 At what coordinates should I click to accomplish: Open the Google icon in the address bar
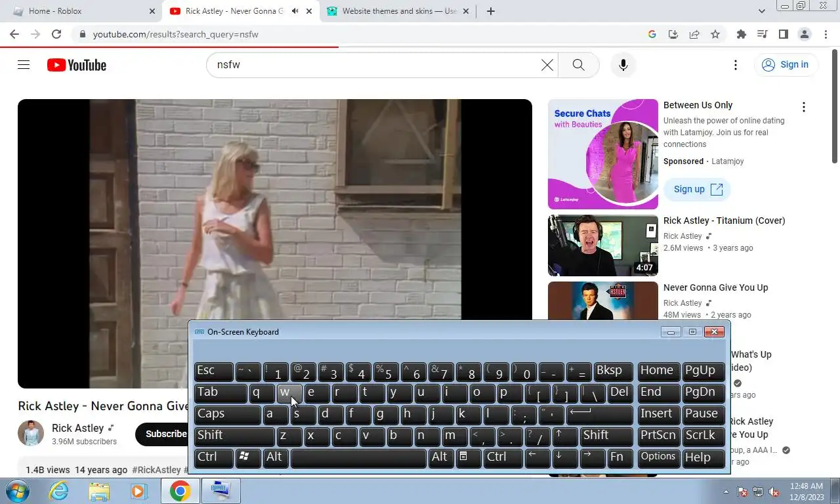652,34
